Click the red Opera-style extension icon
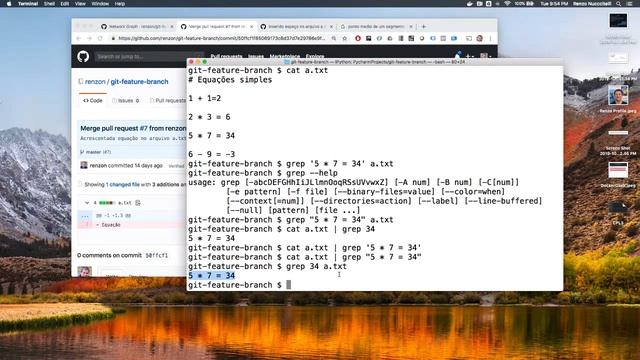 pyautogui.click(x=358, y=38)
